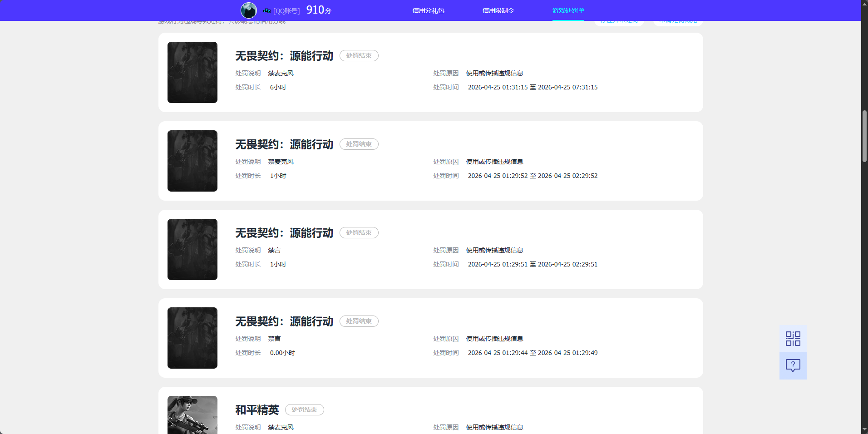
Task: Click 使用或传播违规信息 in the 6小时 card
Action: [494, 73]
